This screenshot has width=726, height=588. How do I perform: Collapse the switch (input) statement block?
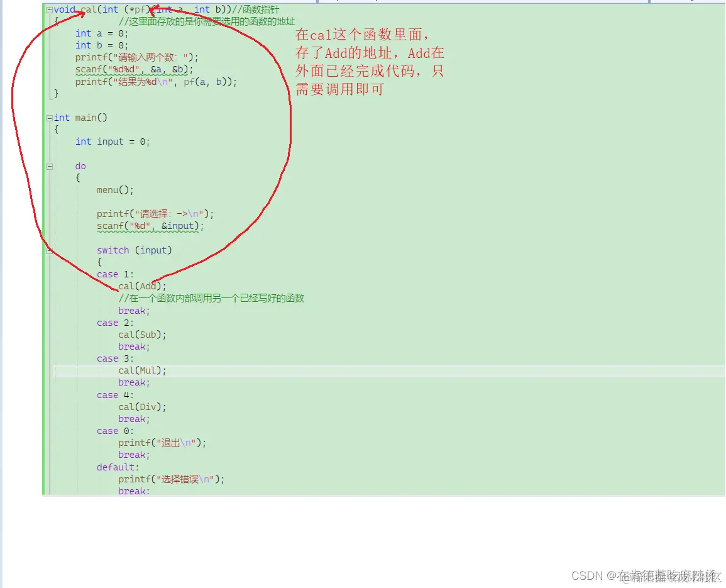tap(49, 250)
